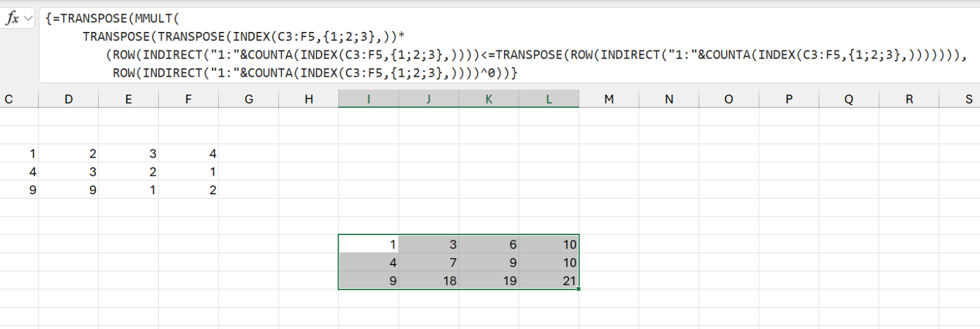Click result cell 9 in column K
Screen dimensions: 980x329
(x=488, y=263)
